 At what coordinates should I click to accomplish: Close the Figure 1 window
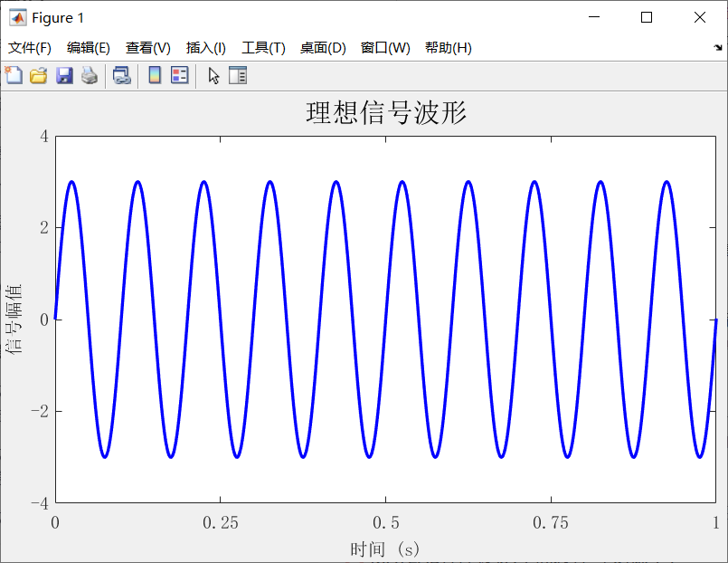[700, 17]
